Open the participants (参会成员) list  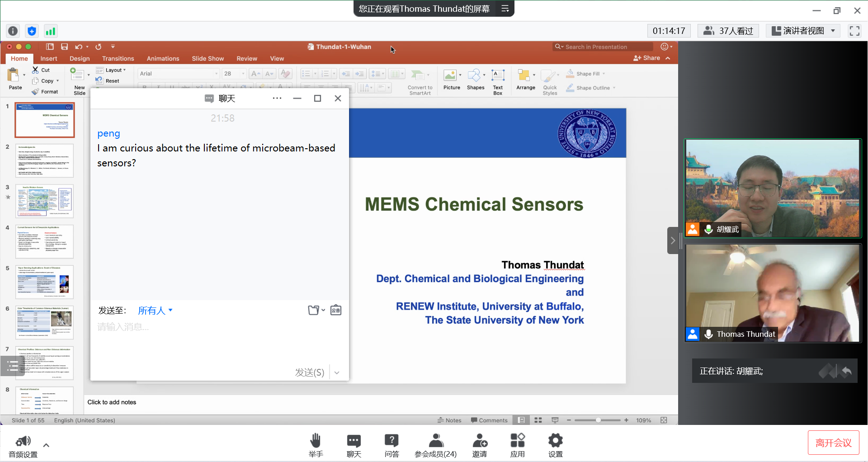pyautogui.click(x=435, y=441)
